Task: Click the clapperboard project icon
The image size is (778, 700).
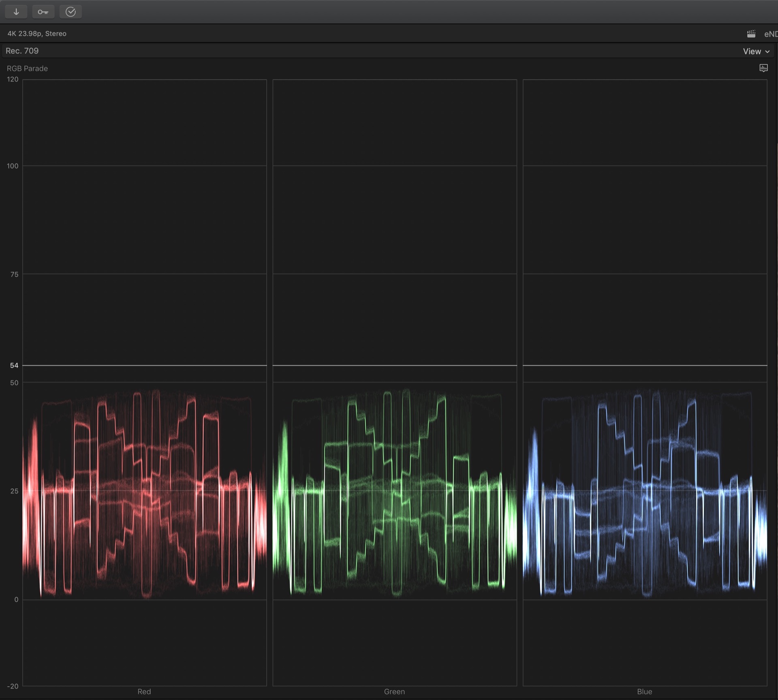Action: [751, 34]
